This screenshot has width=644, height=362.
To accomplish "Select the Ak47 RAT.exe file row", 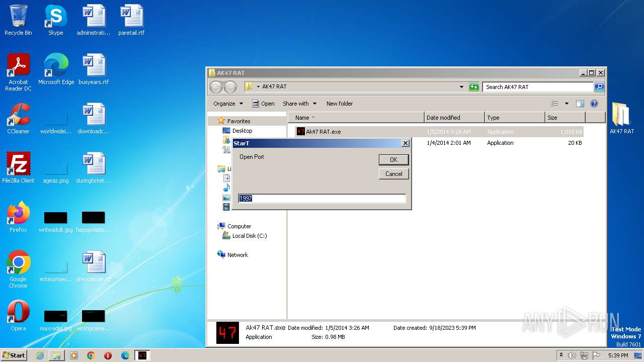I will coord(439,132).
